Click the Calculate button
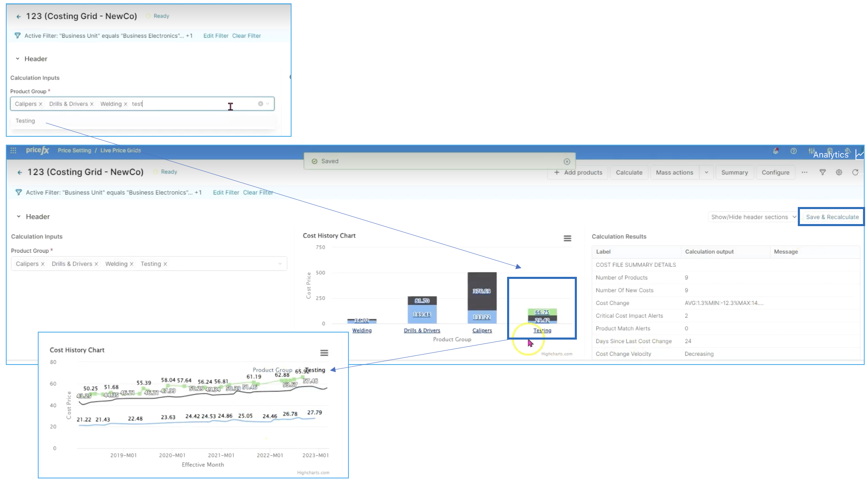 pyautogui.click(x=629, y=172)
